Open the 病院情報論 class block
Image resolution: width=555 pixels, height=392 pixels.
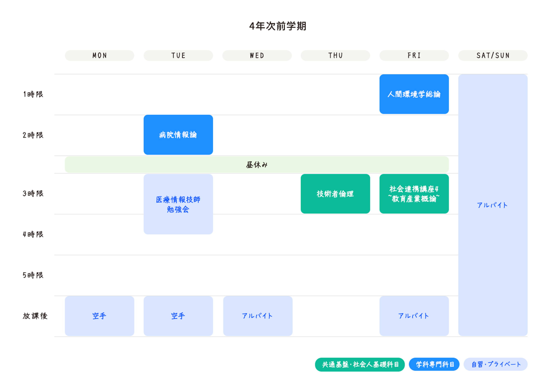(x=178, y=135)
